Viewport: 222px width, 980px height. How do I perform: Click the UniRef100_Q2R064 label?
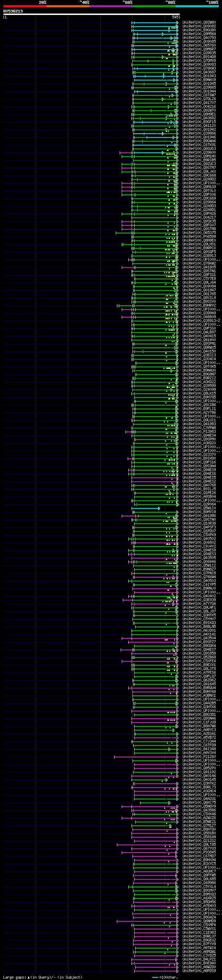[199, 504]
